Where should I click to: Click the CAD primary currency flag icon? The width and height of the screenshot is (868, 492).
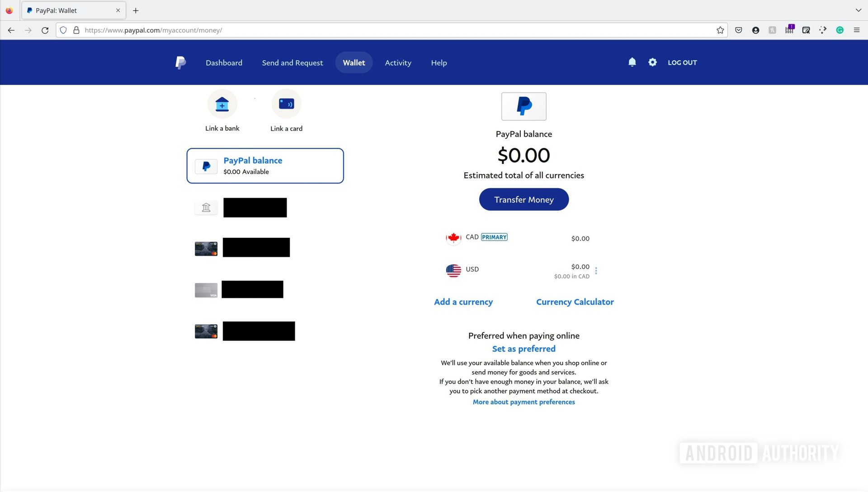[453, 237]
